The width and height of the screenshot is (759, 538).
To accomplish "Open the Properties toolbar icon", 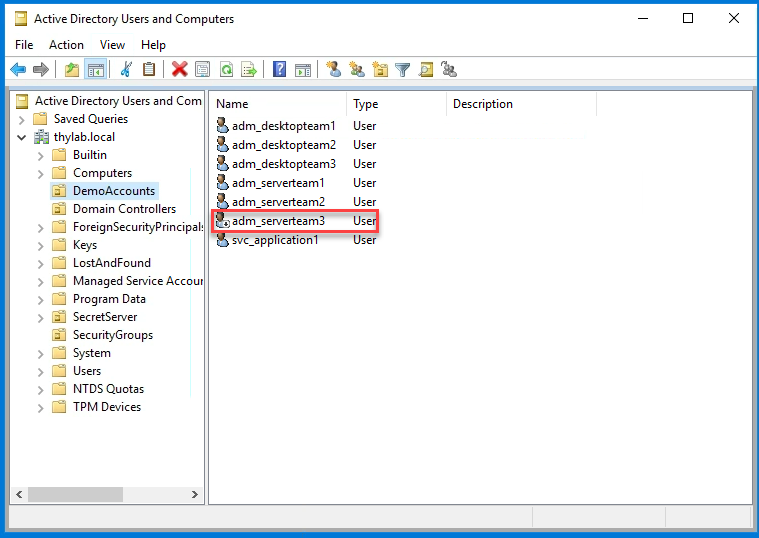I will (x=203, y=69).
